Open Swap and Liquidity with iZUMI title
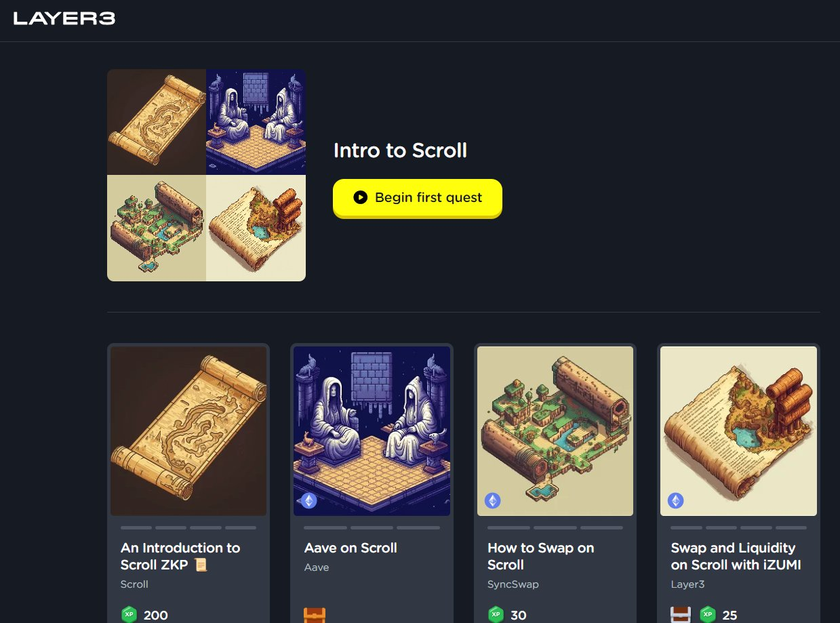Screen dimensions: 840x623 (x=736, y=556)
